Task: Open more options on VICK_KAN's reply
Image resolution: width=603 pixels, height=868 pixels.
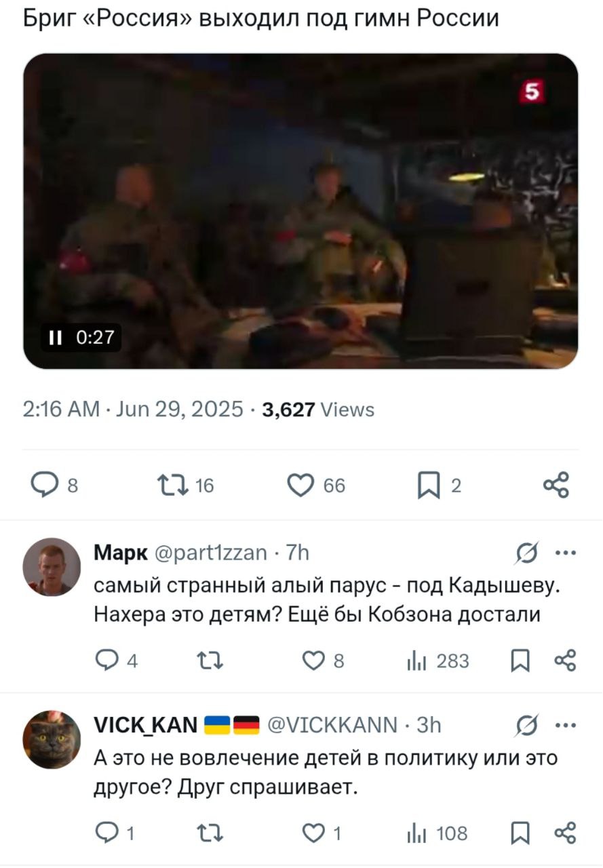Action: 565,725
